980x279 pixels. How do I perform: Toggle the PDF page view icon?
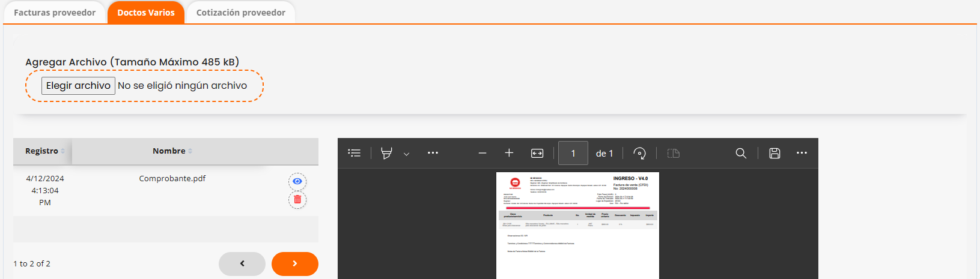pos(673,153)
